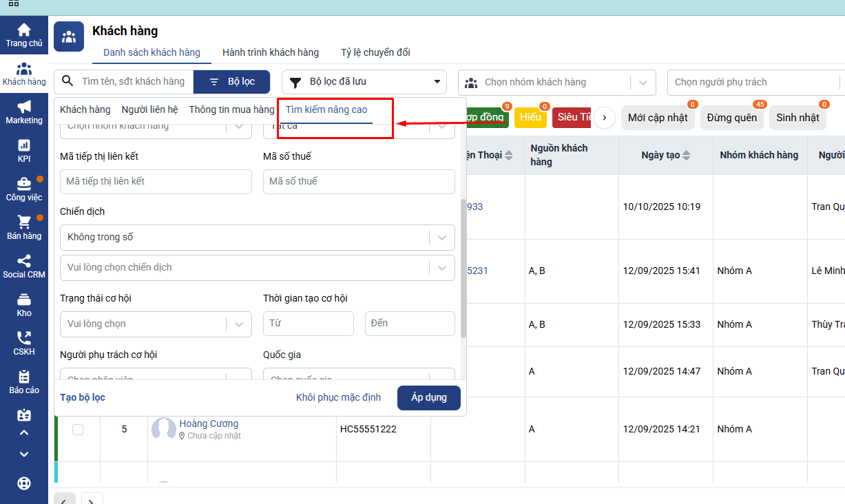Open Social CRM share icon
The image size is (845, 504).
[x=24, y=262]
